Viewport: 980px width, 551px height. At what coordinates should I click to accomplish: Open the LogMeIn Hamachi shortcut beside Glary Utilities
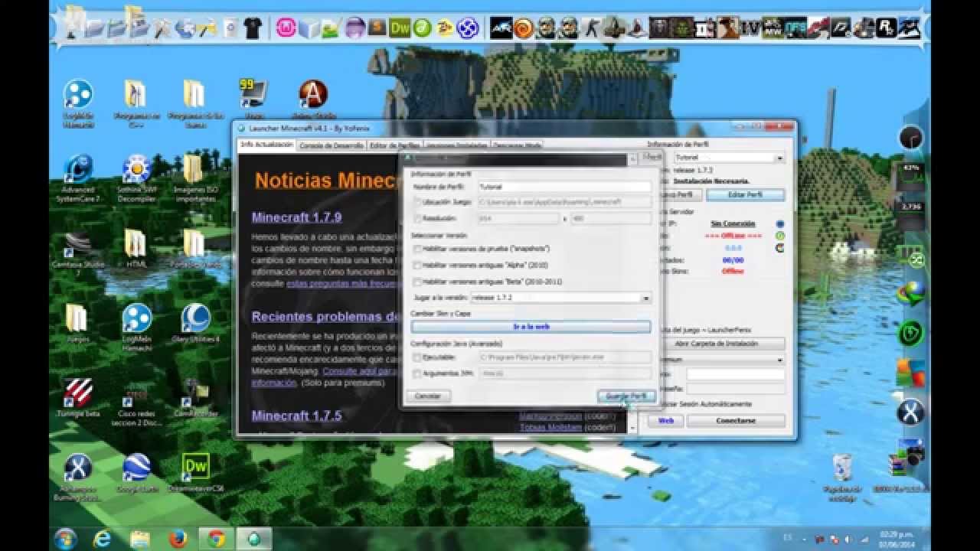pyautogui.click(x=136, y=328)
